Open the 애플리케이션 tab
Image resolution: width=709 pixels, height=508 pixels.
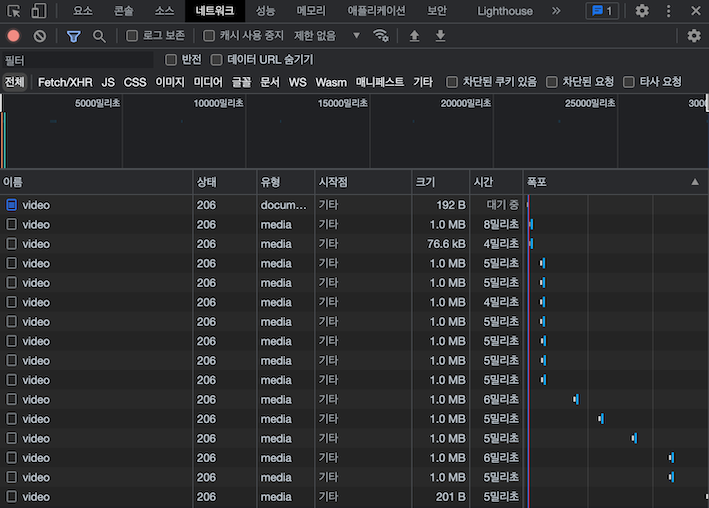(377, 11)
